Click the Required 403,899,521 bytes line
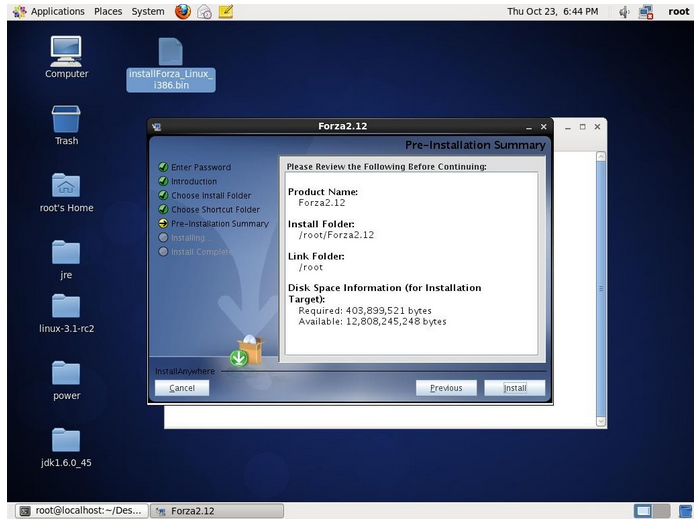The image size is (698, 531). 365,311
